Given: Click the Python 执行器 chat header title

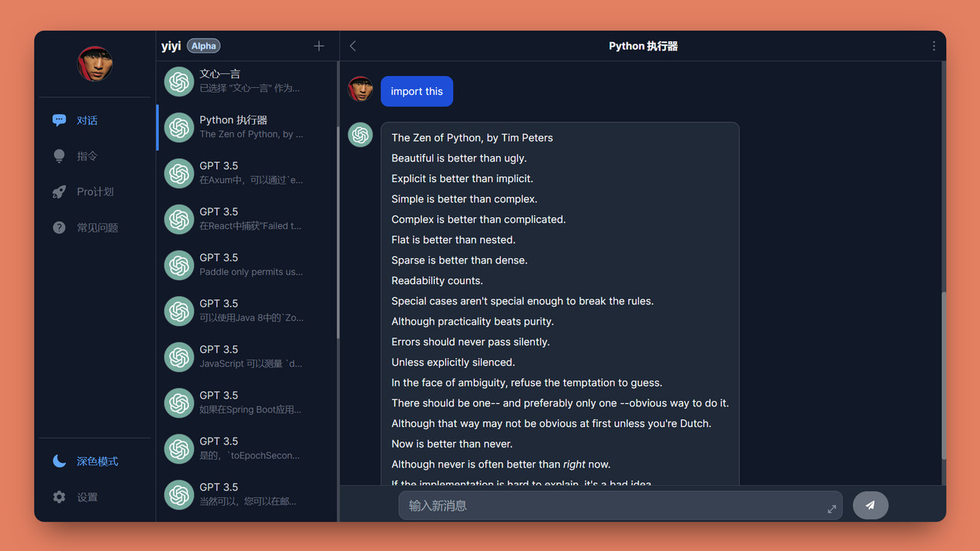Looking at the screenshot, I should point(643,46).
